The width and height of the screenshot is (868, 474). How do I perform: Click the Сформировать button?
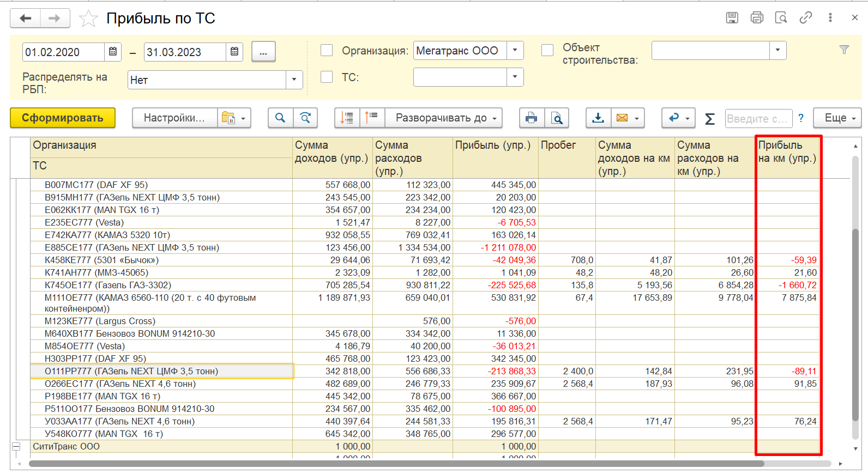tap(63, 118)
